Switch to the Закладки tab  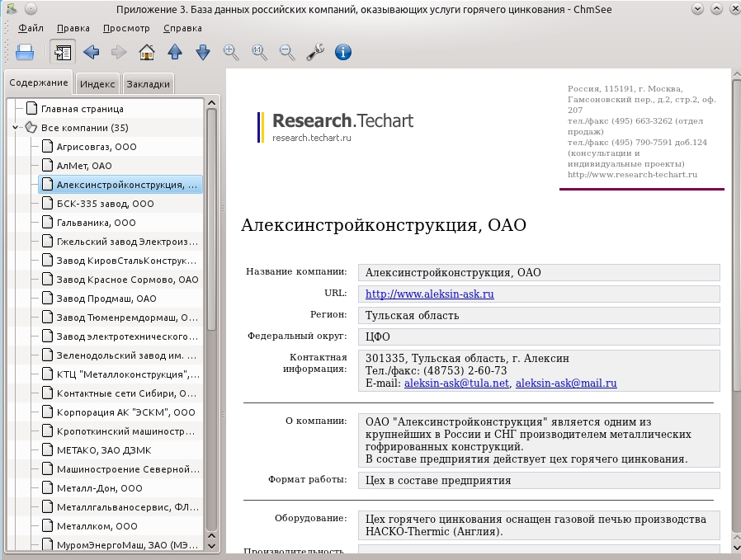pos(148,84)
